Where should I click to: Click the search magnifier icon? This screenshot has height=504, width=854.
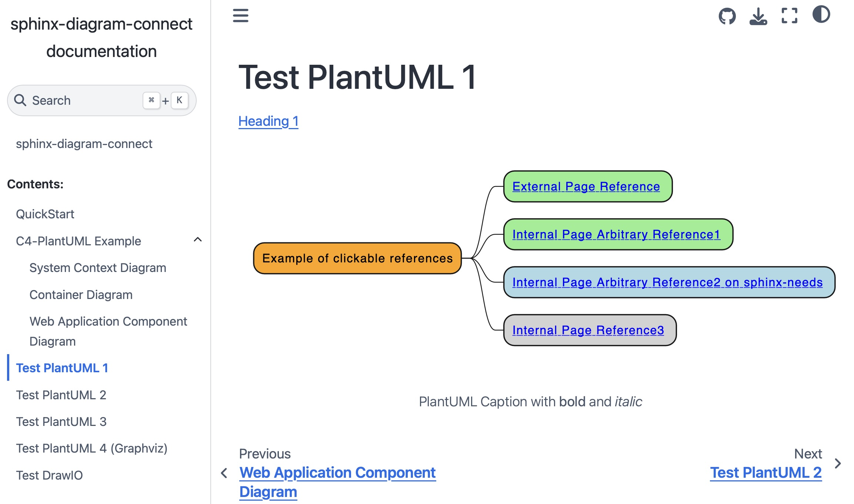tap(20, 100)
